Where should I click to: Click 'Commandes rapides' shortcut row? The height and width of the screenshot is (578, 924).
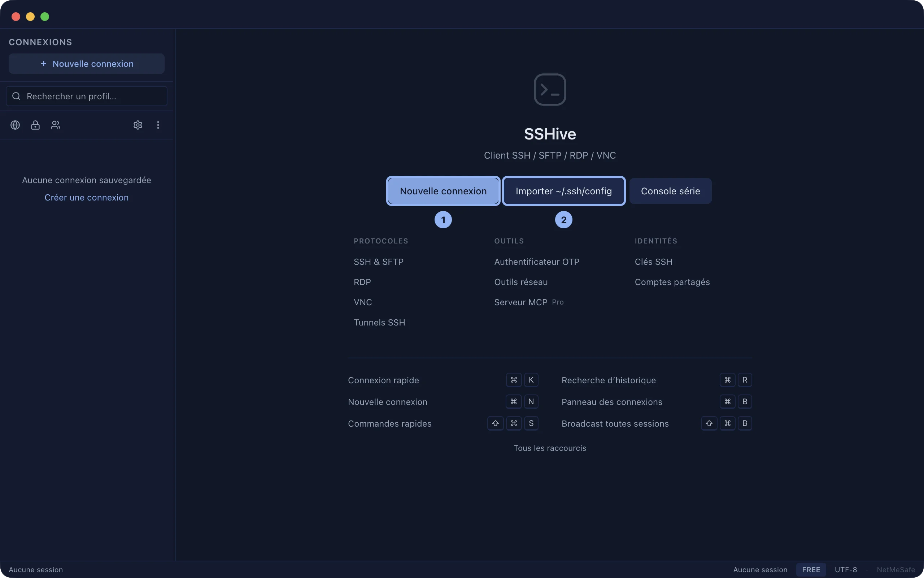443,423
